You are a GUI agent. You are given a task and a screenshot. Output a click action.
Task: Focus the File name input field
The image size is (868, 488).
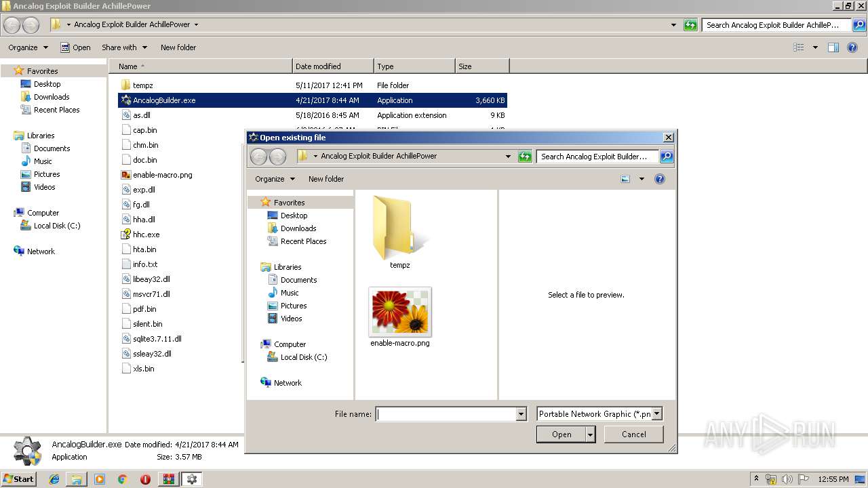446,414
